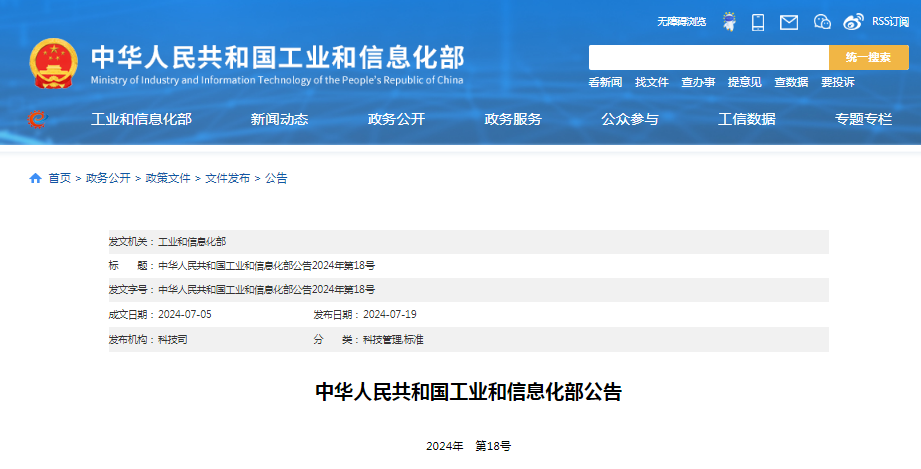
Task: Open 无障碍浏览 accessibility link
Action: click(681, 22)
